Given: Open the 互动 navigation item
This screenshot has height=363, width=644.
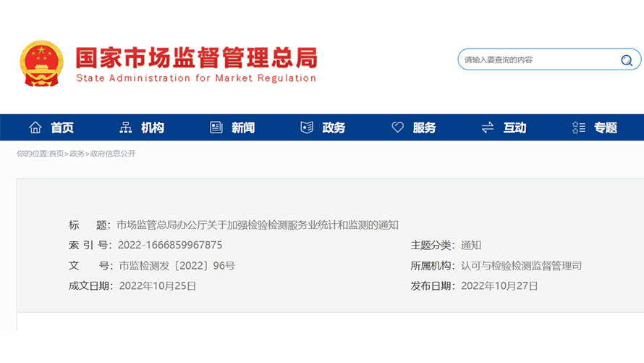Looking at the screenshot, I should click(x=514, y=128).
